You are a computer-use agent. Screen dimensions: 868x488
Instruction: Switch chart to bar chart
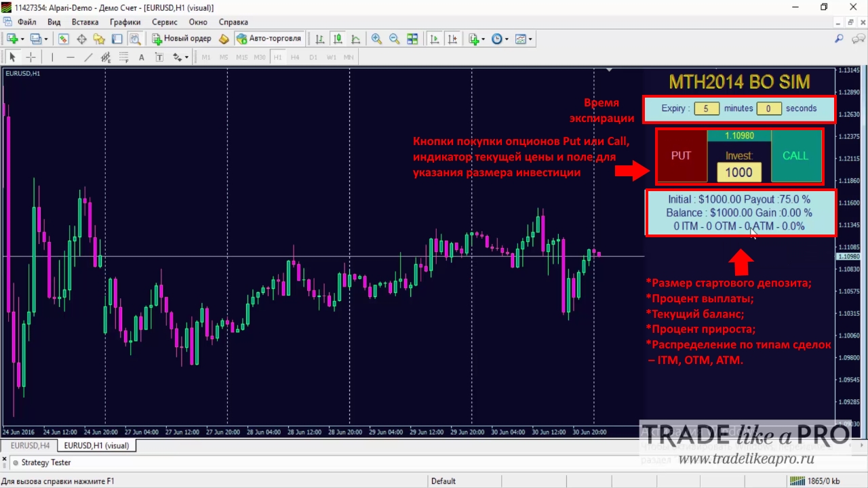(320, 39)
